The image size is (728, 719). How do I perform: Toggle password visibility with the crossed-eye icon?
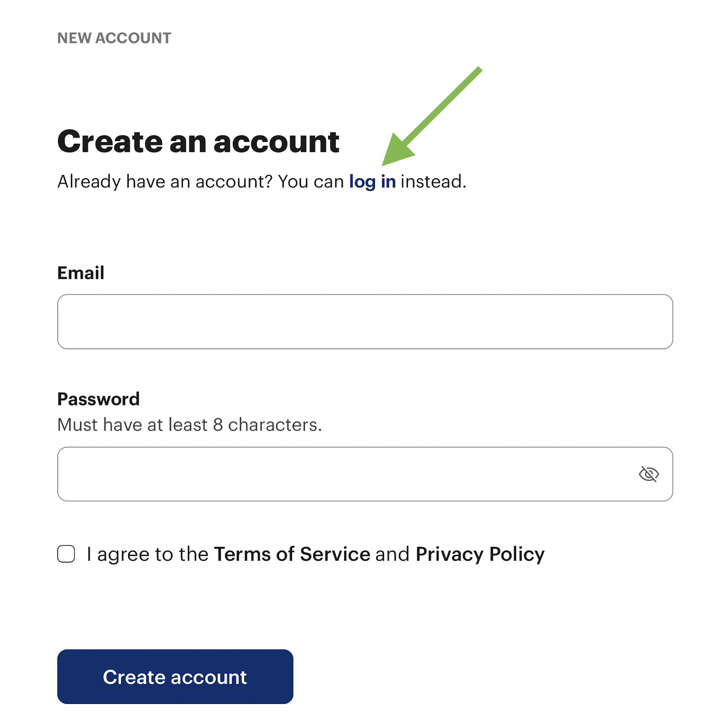pos(648,474)
